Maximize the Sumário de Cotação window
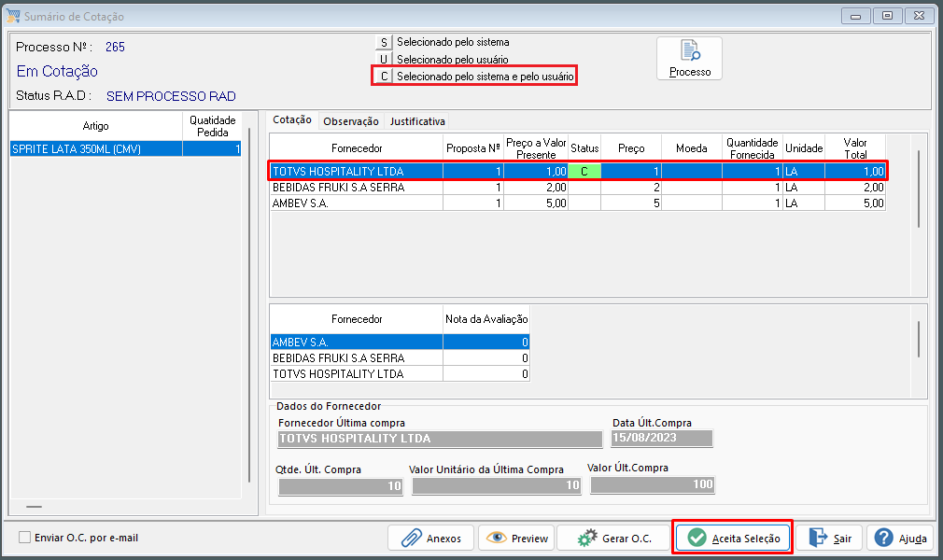 click(887, 16)
